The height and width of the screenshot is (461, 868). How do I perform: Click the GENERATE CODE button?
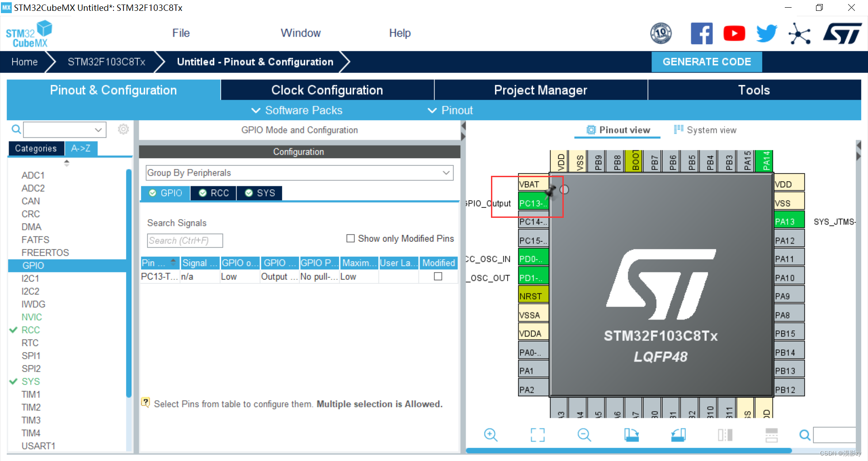pyautogui.click(x=707, y=62)
